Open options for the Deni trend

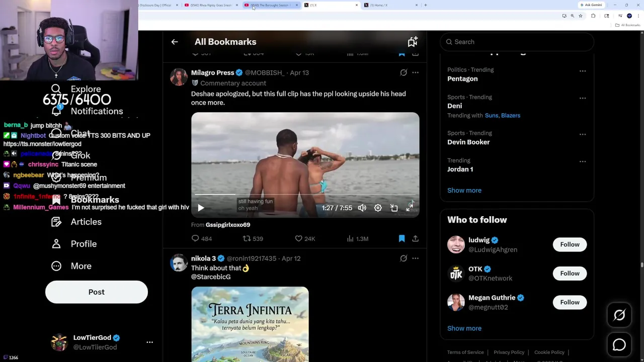click(x=583, y=98)
